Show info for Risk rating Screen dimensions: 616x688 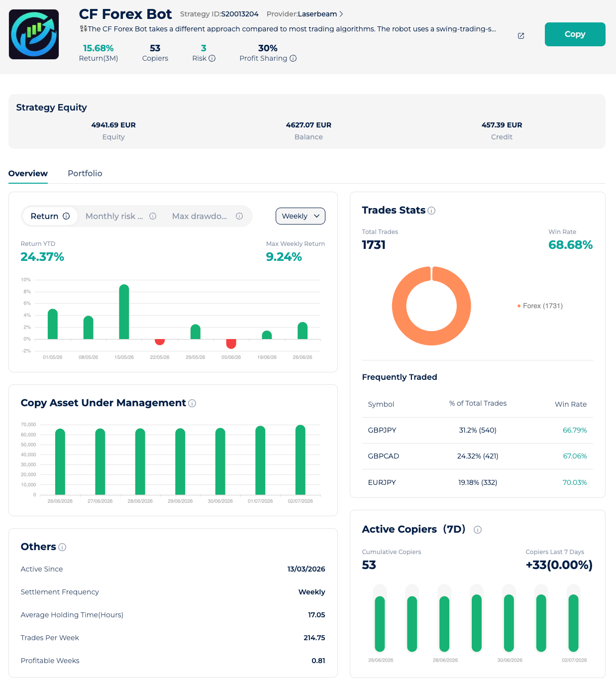click(212, 58)
